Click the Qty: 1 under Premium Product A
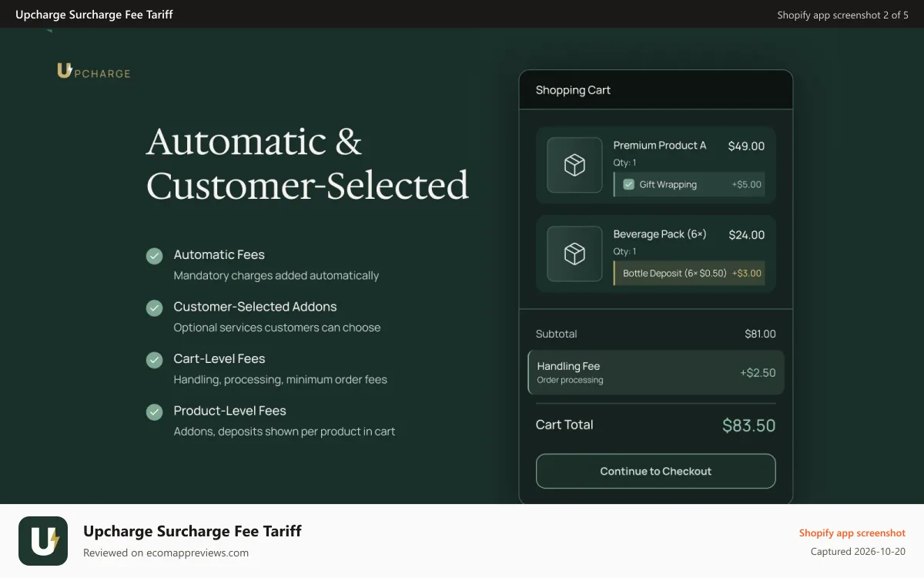This screenshot has height=578, width=924. coord(624,163)
